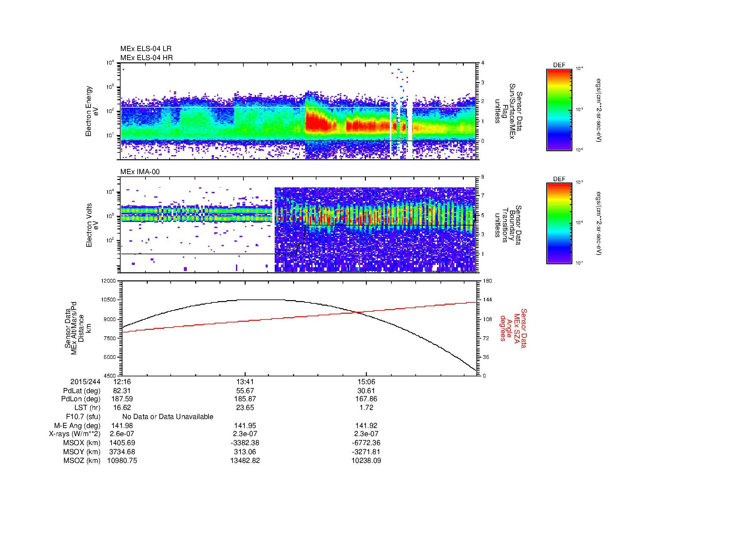The width and height of the screenshot is (756, 534).
Task: Click the LST value 1.72
Action: tap(366, 408)
